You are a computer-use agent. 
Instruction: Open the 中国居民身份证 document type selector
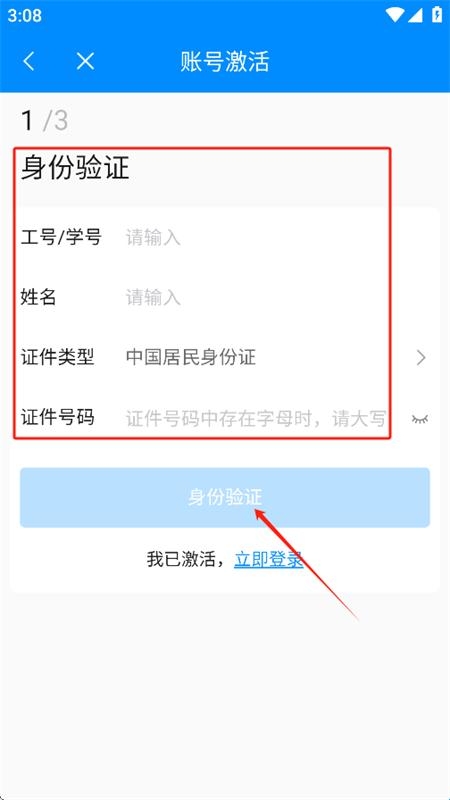click(x=191, y=358)
